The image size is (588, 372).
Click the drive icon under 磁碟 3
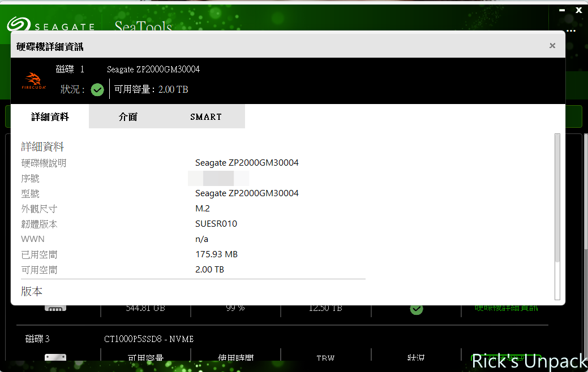click(55, 358)
